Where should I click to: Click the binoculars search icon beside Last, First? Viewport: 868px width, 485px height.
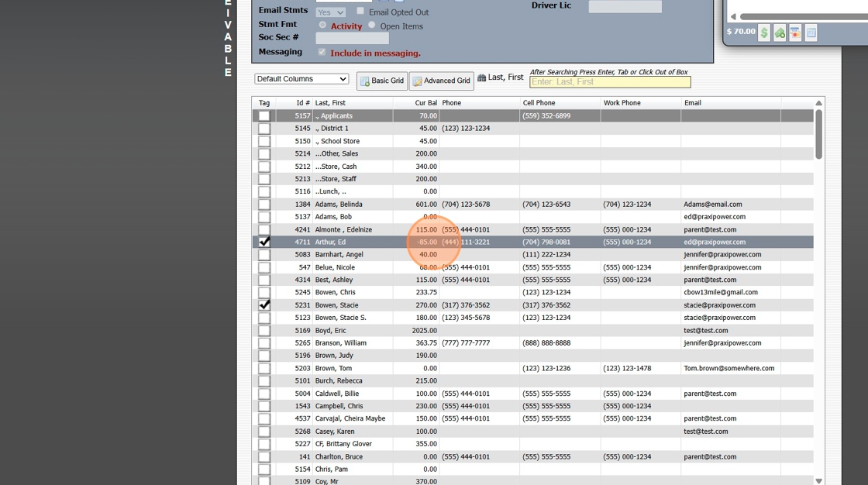tap(481, 78)
